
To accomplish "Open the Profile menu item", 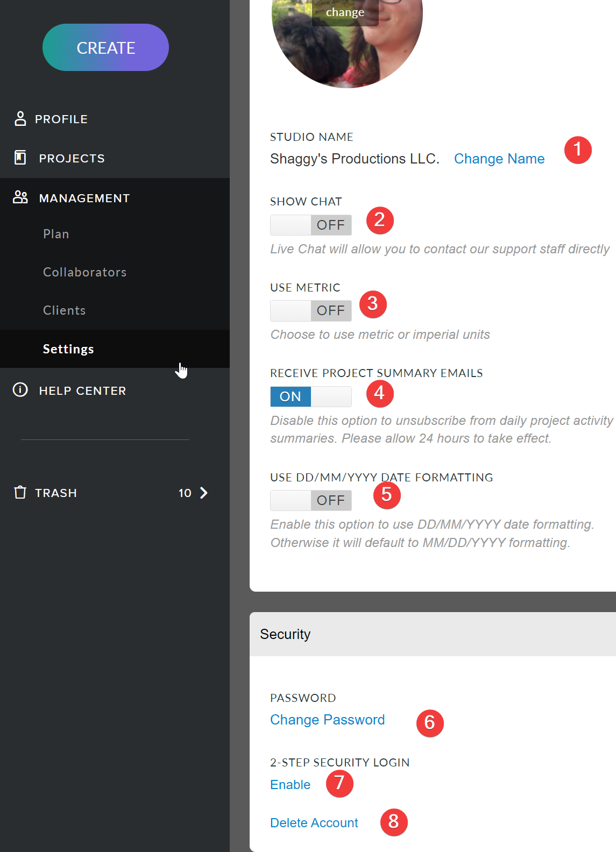I will [x=61, y=119].
